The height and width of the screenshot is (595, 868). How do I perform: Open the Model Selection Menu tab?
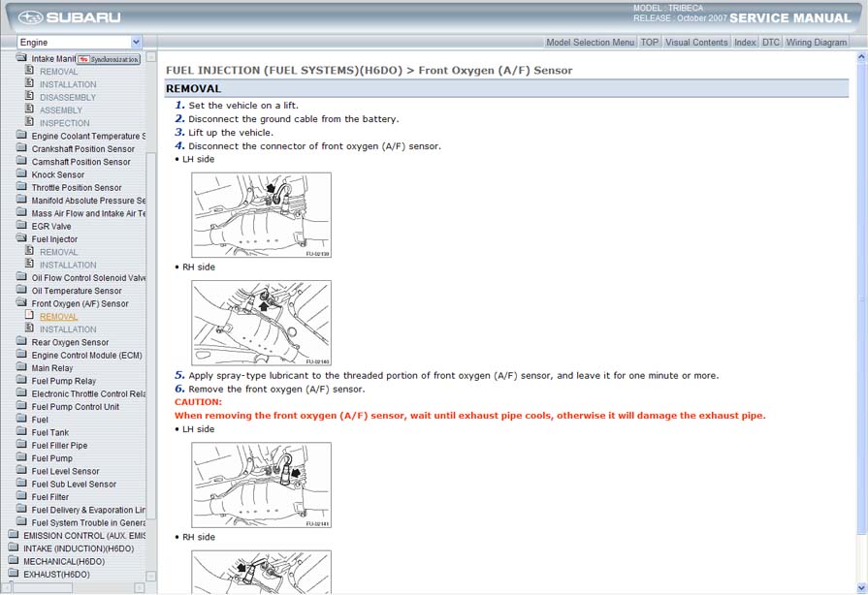[590, 42]
